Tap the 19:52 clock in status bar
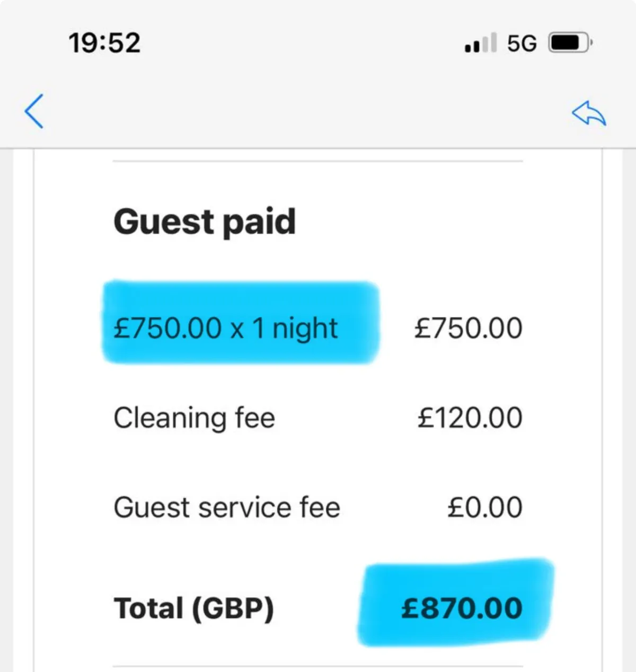The image size is (636, 672). 104,43
